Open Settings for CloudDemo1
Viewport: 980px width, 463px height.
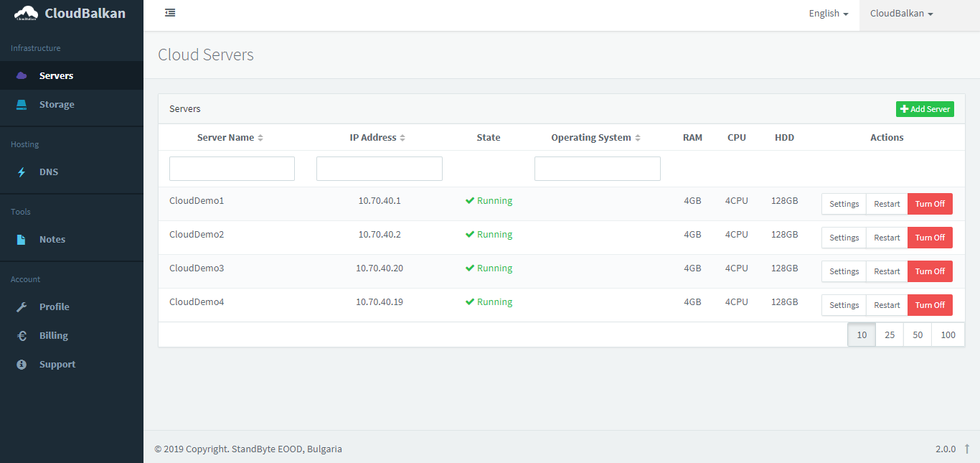click(x=844, y=204)
